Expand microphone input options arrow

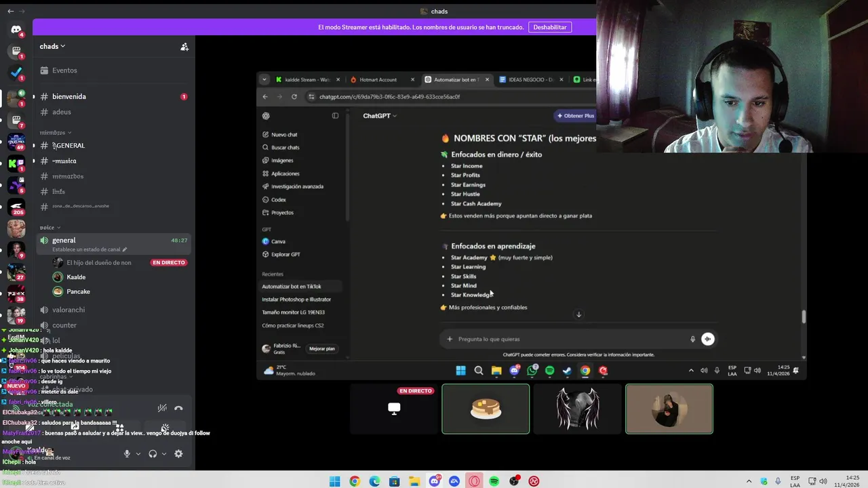(x=138, y=454)
